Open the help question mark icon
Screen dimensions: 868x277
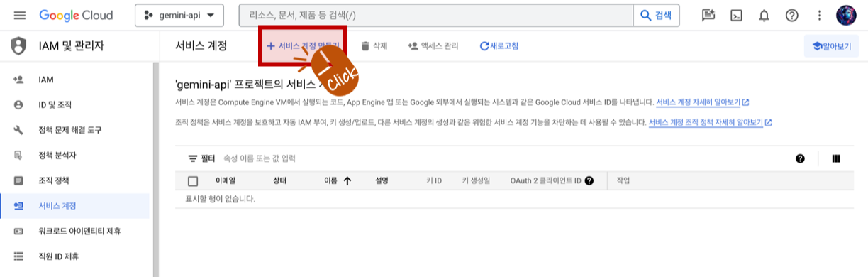click(x=792, y=15)
